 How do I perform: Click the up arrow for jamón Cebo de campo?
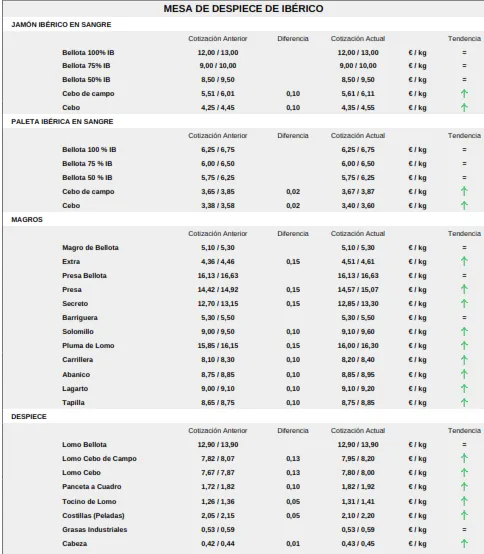[464, 94]
